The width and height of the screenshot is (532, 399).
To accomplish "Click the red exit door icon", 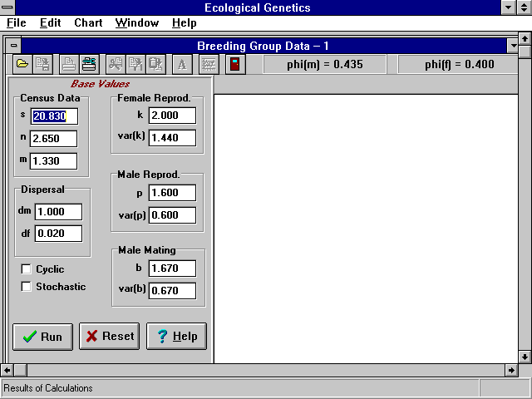I will pyautogui.click(x=236, y=64).
